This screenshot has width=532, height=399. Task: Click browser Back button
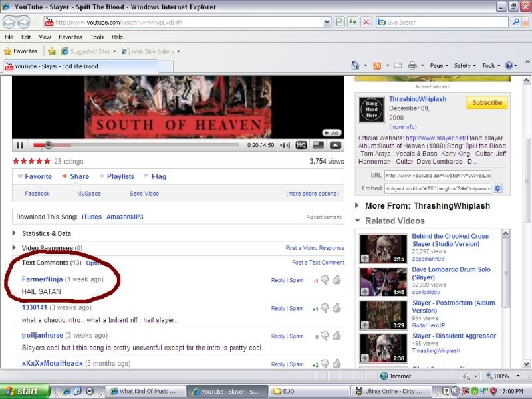coord(9,23)
